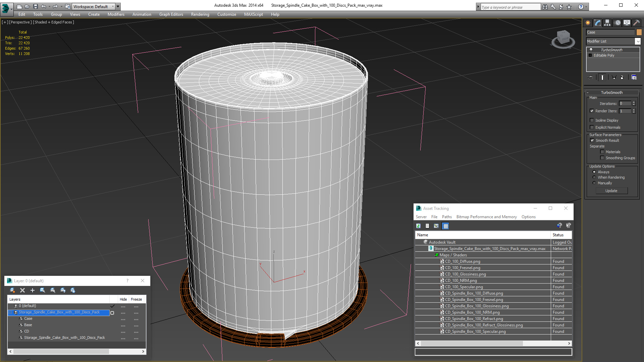
Task: Open the Display command panel tab
Action: [x=627, y=23]
